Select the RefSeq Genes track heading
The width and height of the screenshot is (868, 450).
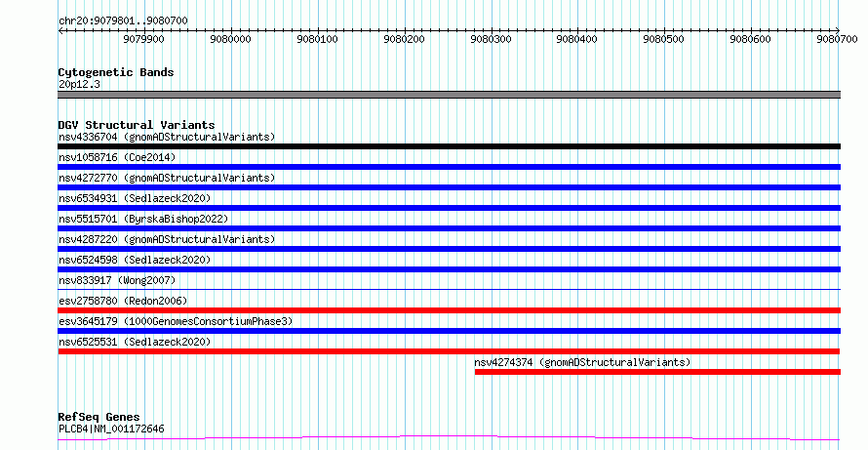(99, 417)
